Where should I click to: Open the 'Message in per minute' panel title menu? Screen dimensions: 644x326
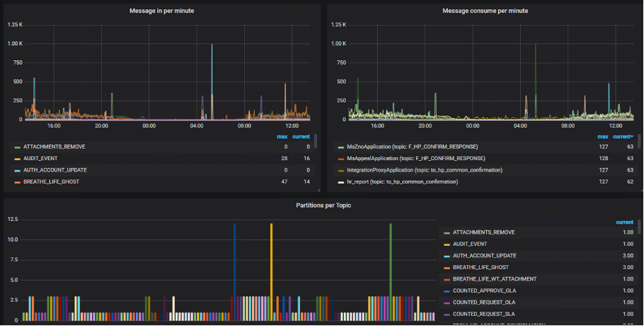click(162, 11)
